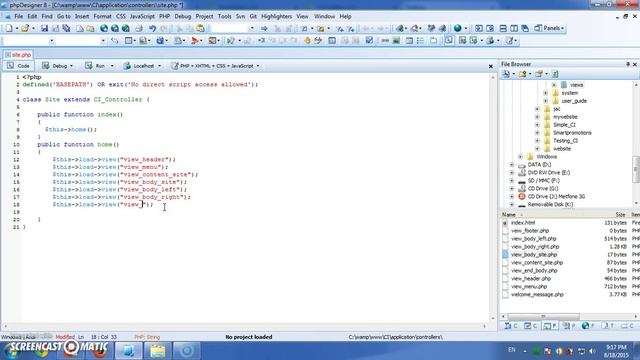Click the split horizontal layout icon
640x360 pixels.
coord(503,28)
